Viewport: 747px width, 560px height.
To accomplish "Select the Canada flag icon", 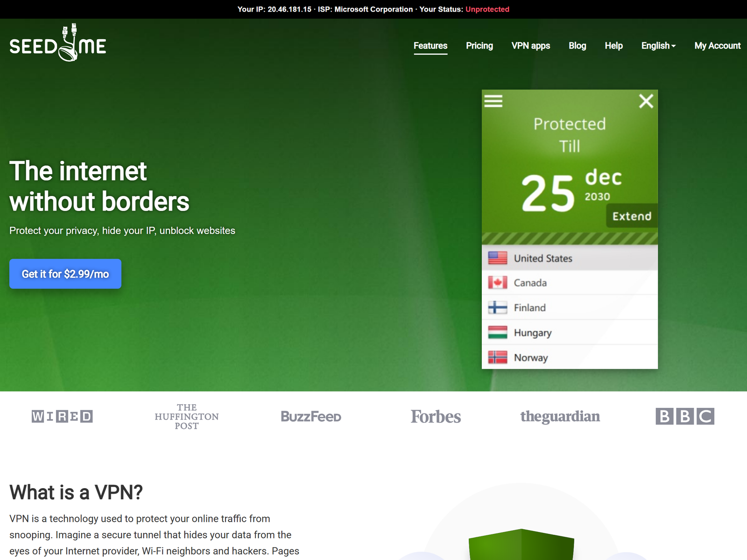I will pos(498,283).
